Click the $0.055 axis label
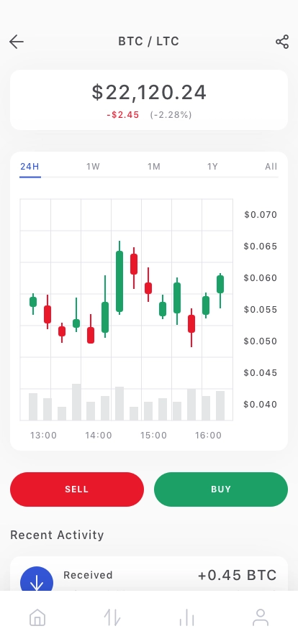 point(261,309)
